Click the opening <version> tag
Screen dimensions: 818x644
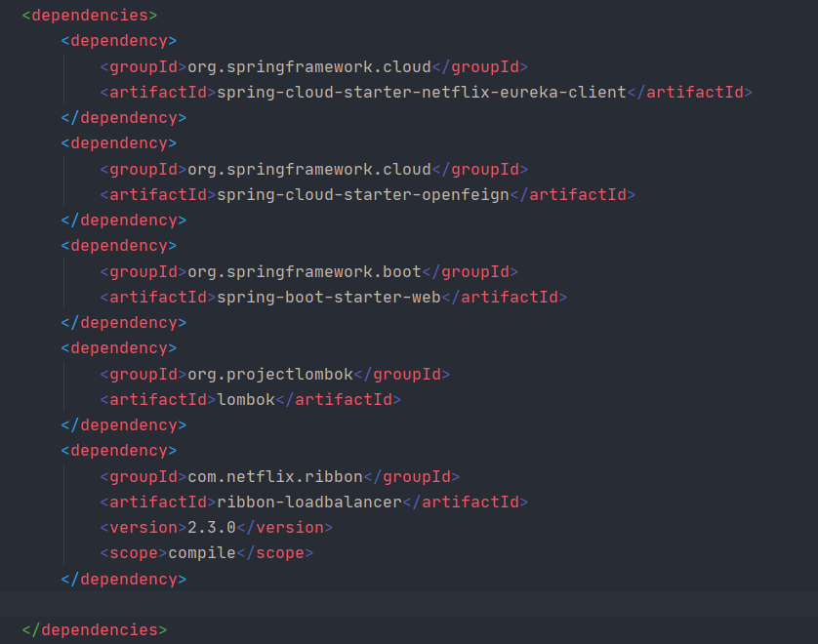click(143, 528)
